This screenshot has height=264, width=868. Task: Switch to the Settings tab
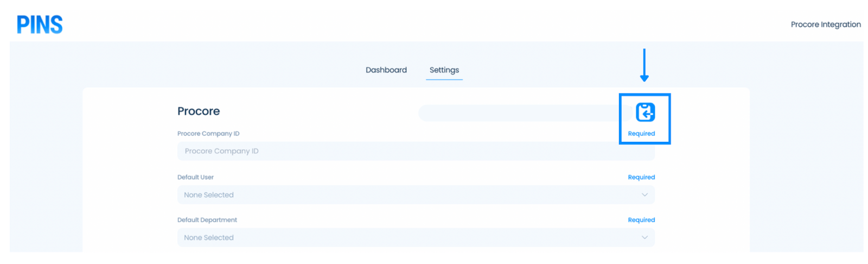coord(444,70)
